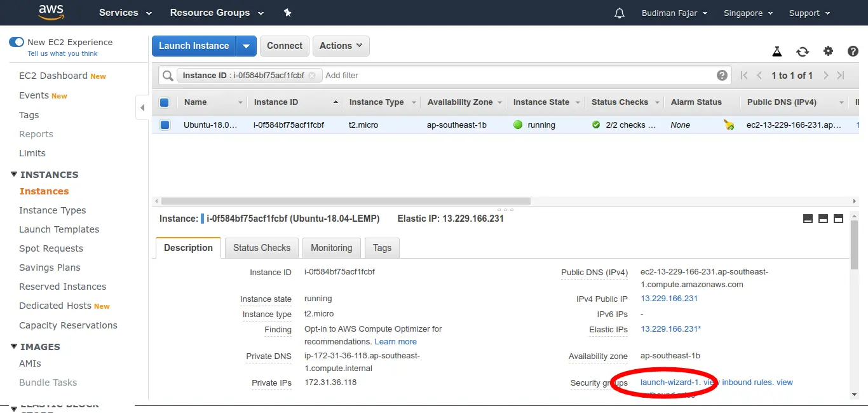Remove the Instance ID filter chip
The width and height of the screenshot is (868, 413).
(312, 75)
